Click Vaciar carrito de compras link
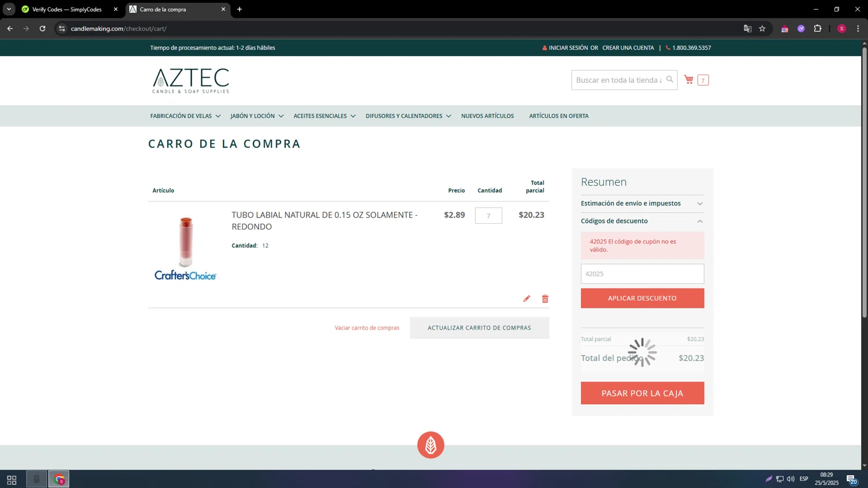The image size is (868, 488). tap(367, 328)
